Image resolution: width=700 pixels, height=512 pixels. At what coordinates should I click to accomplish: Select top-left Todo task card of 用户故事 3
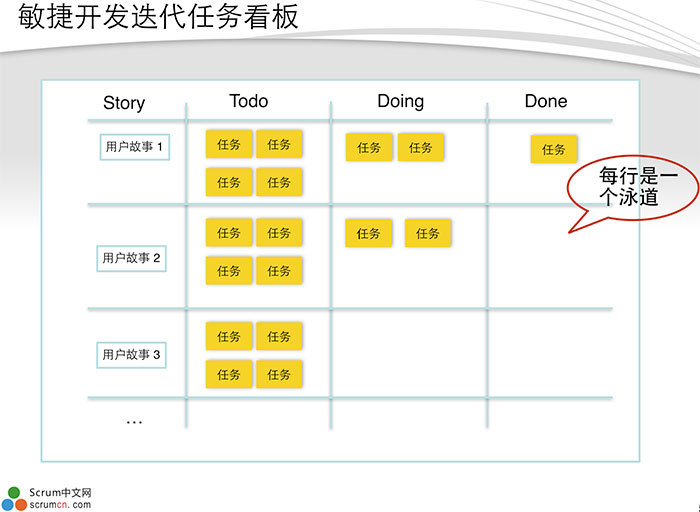pyautogui.click(x=229, y=337)
